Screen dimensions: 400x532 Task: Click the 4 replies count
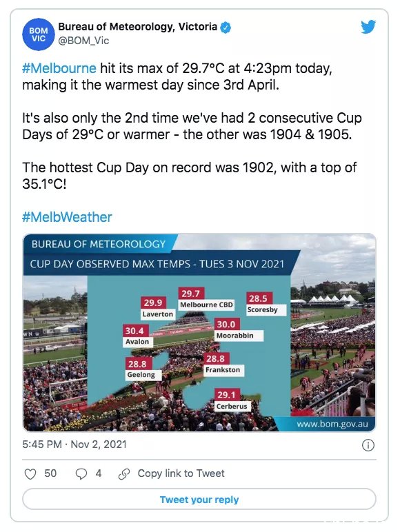(99, 473)
